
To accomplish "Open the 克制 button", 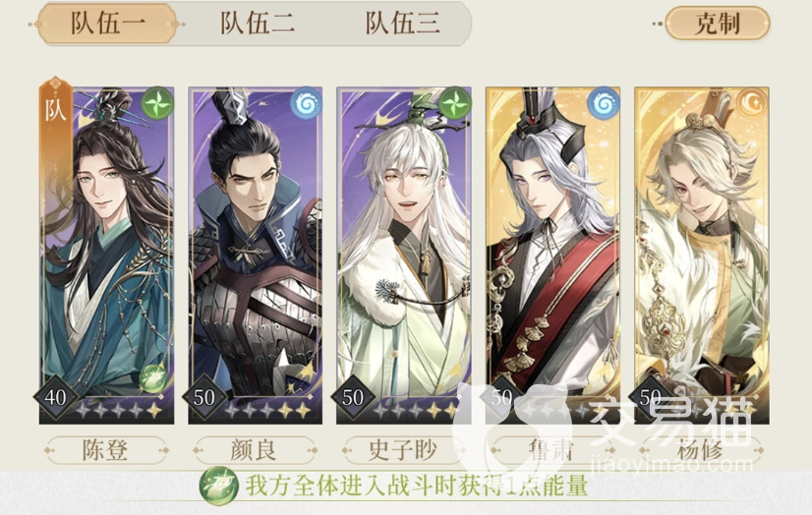I will [x=718, y=24].
